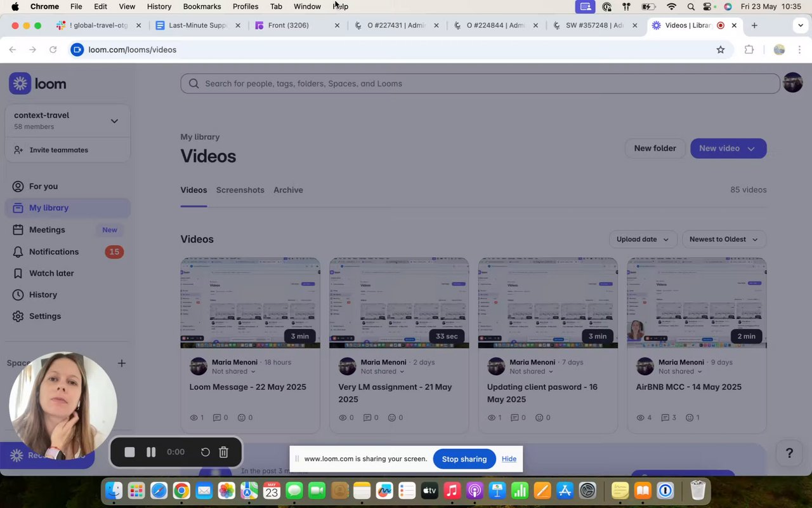Image resolution: width=812 pixels, height=508 pixels.
Task: Switch to Videos tab
Action: [193, 190]
